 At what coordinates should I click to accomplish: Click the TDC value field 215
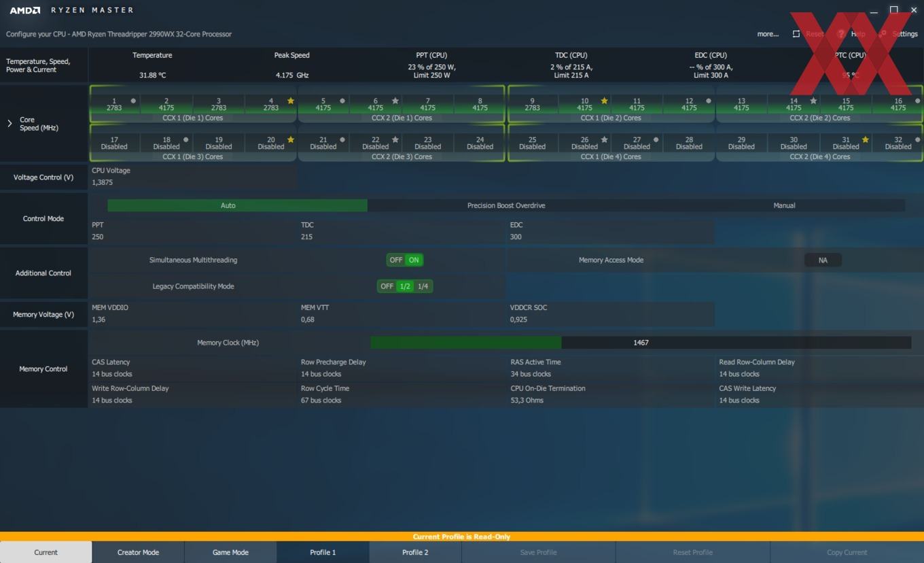tap(307, 237)
